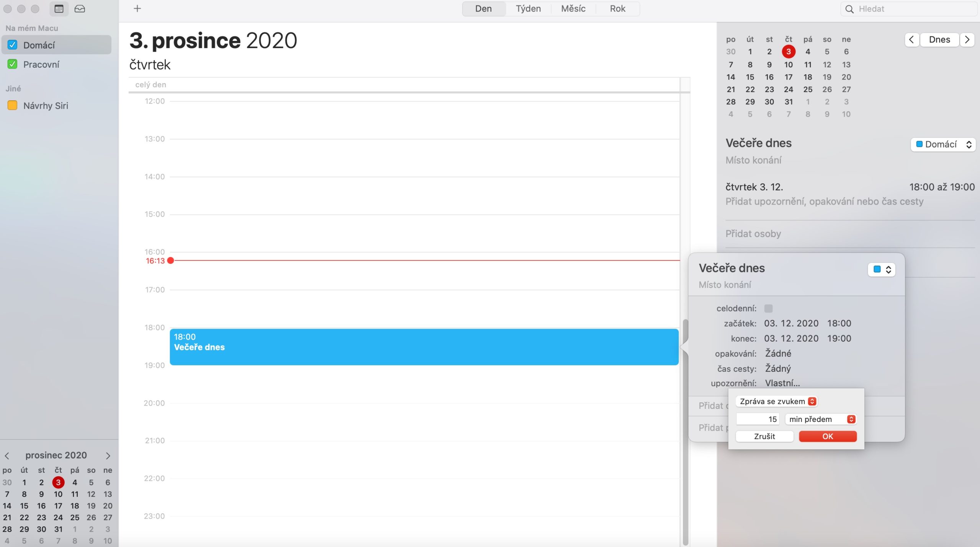Confirm the alert with OK button

tap(828, 436)
